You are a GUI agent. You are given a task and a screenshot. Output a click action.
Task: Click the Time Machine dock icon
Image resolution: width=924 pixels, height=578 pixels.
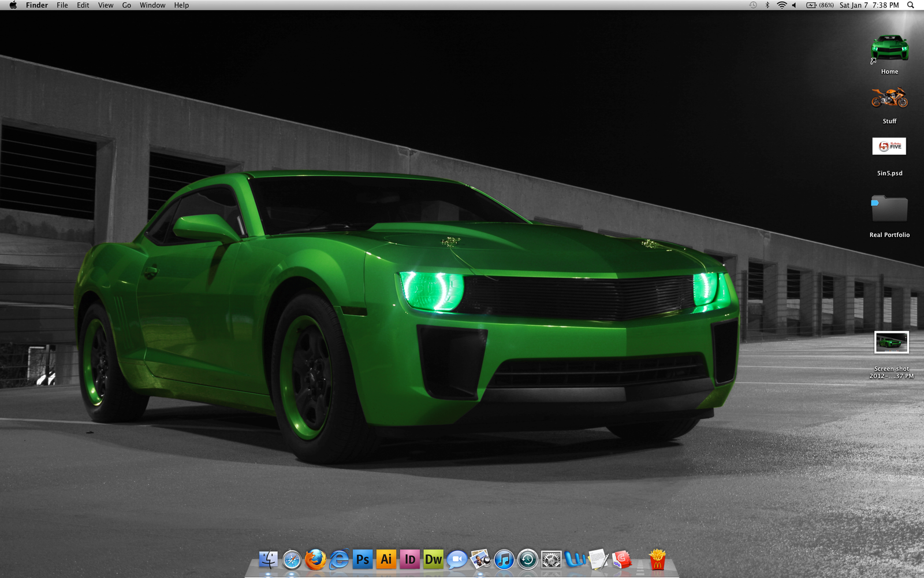click(x=527, y=560)
